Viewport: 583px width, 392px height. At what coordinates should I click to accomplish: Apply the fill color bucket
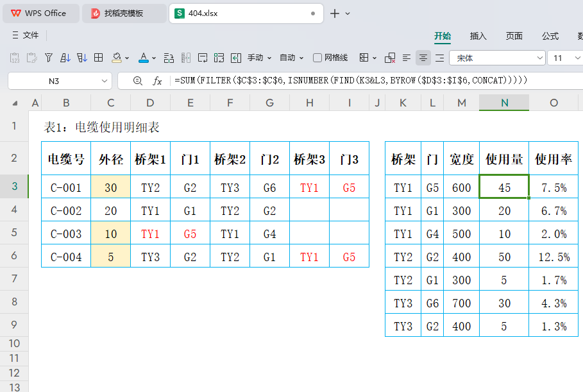[x=117, y=58]
